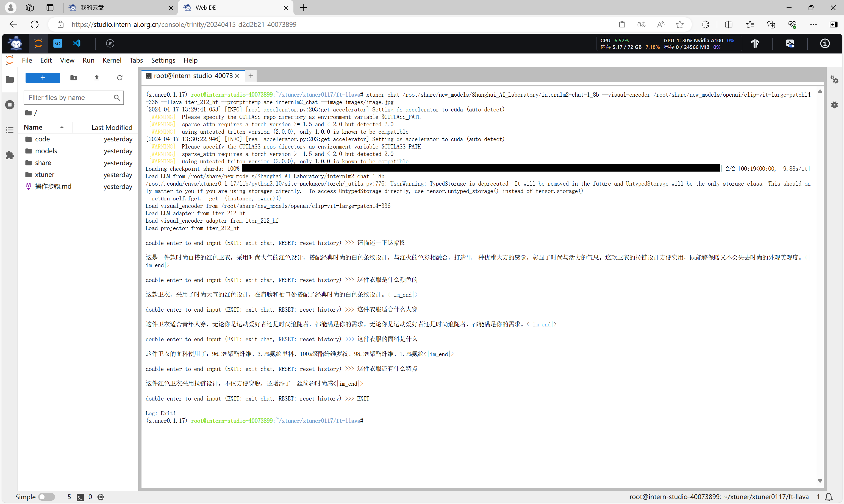Open the models folder
The image size is (844, 504).
point(79,151)
